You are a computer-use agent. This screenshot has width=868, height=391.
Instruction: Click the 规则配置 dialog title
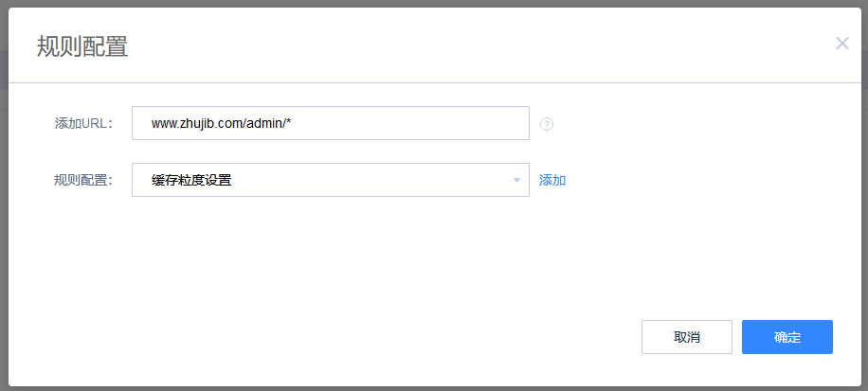point(82,46)
